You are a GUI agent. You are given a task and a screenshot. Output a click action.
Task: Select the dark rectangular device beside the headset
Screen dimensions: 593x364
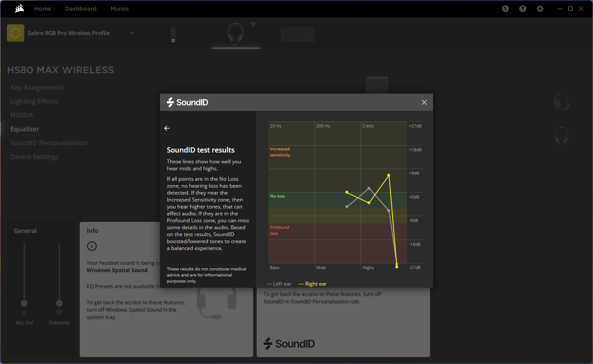[x=297, y=34]
